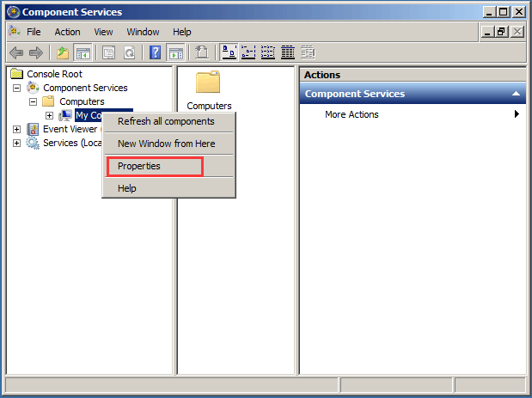The height and width of the screenshot is (398, 532).
Task: Select Component Services tree item
Action: click(85, 88)
